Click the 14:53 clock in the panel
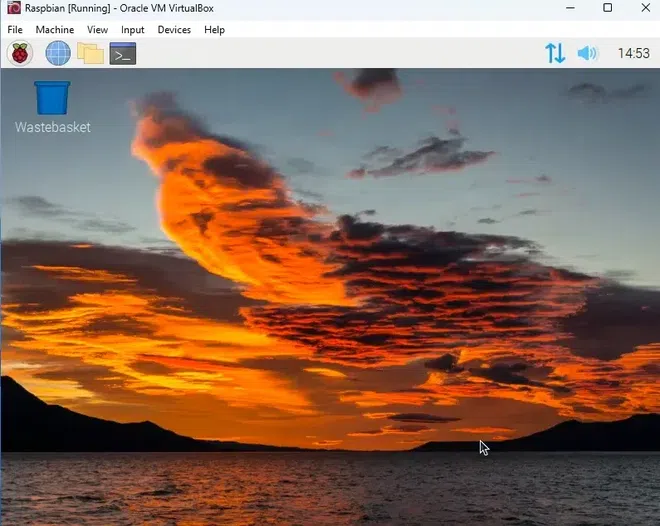Viewport: 660px width, 526px height. click(x=633, y=53)
